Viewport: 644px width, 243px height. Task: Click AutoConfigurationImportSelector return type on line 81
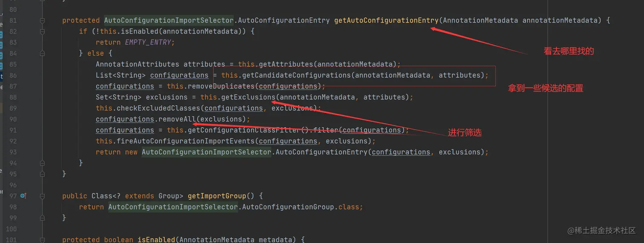[x=169, y=20]
